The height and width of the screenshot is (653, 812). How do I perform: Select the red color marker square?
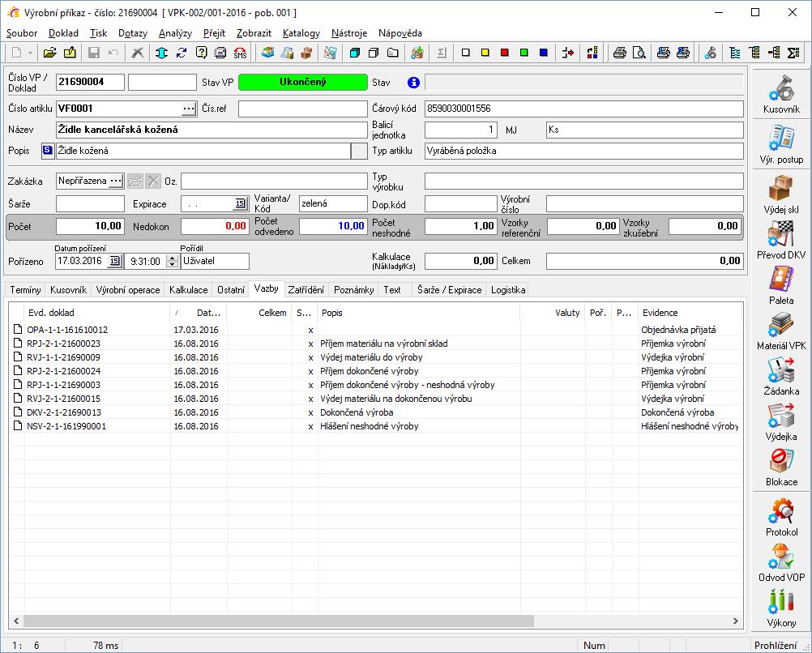pos(504,53)
